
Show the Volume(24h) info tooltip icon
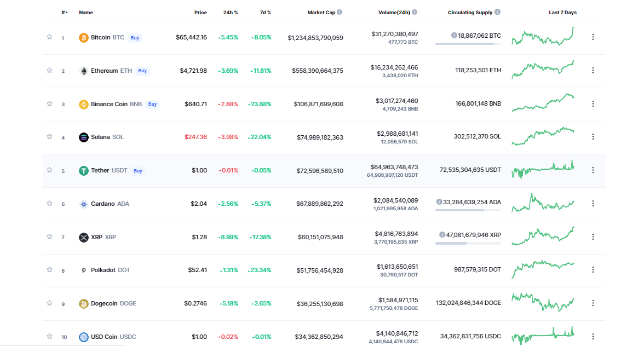click(415, 12)
